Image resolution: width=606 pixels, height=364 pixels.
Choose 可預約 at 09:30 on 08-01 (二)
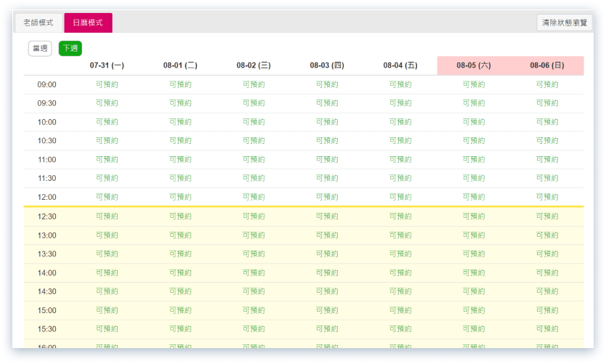pyautogui.click(x=180, y=103)
